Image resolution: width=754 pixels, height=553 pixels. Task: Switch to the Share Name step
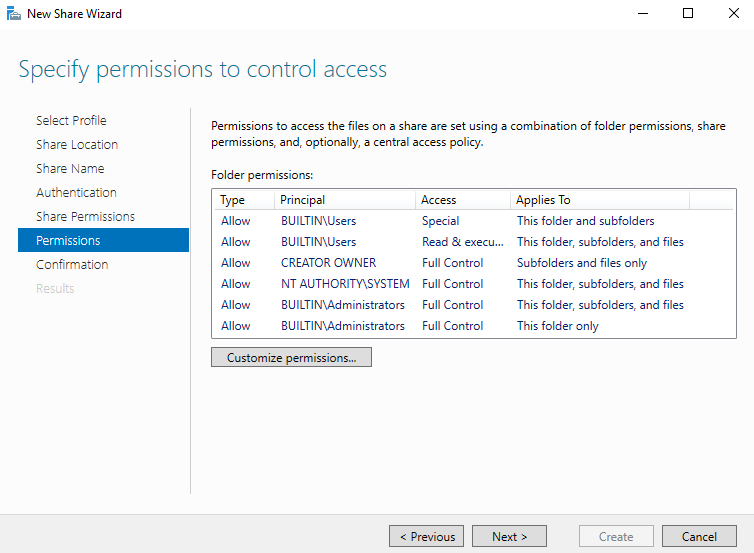70,168
